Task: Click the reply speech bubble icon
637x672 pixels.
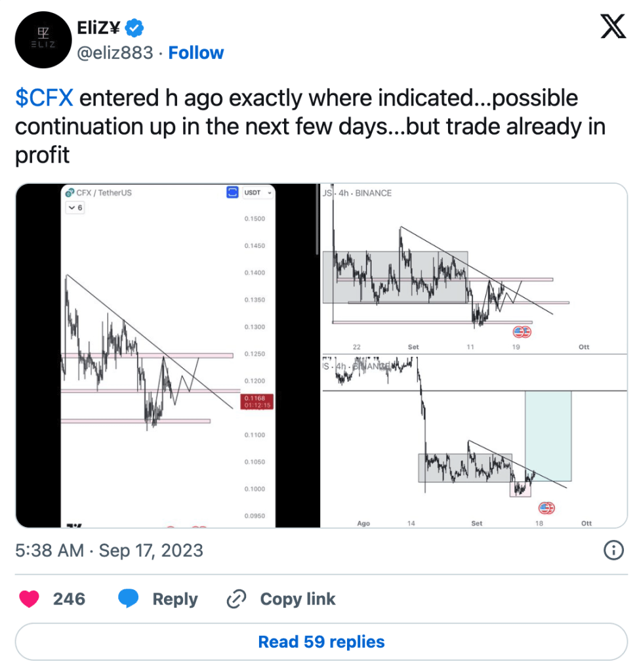Action: 128,598
